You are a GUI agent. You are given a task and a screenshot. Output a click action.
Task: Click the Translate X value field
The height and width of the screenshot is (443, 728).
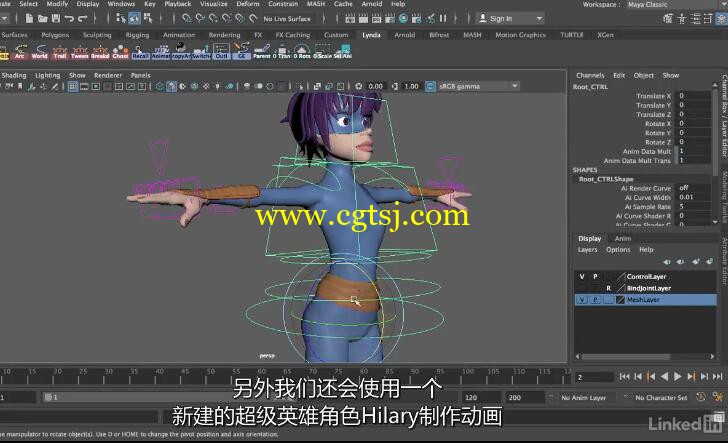693,96
